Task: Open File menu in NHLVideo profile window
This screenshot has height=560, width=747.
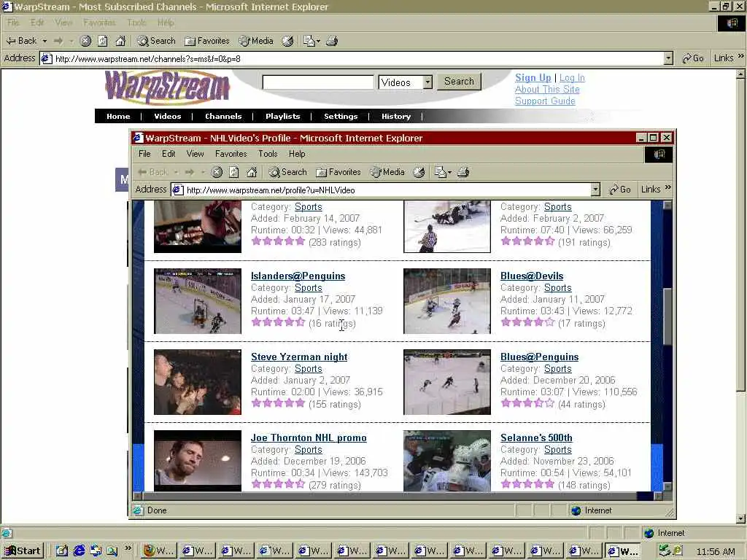Action: click(x=144, y=154)
